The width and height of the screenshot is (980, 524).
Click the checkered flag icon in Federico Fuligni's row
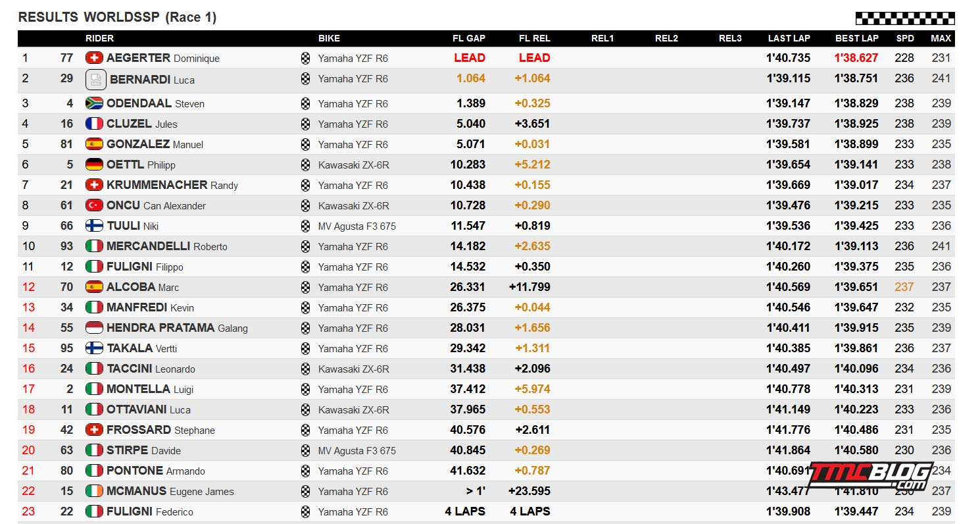click(305, 511)
